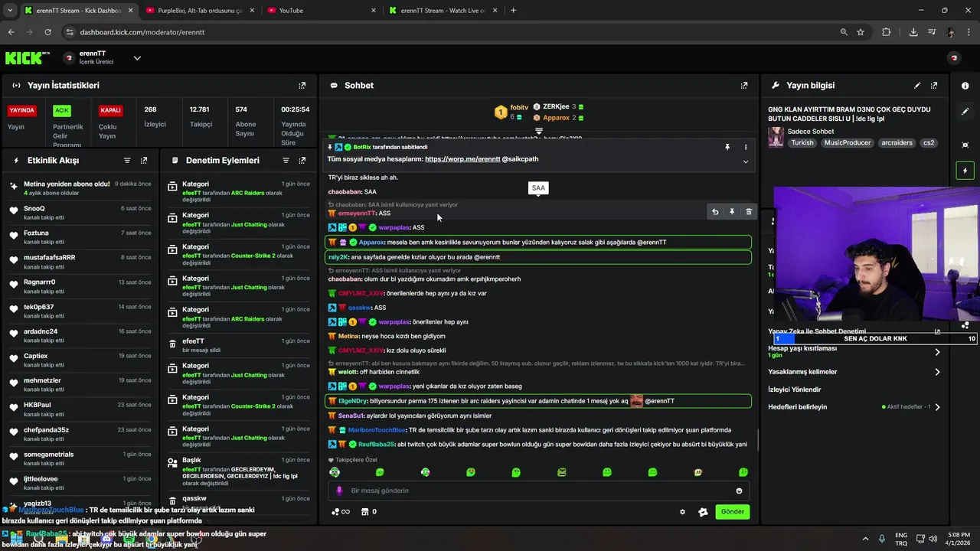
Task: Show hidden system tray icons
Action: (866, 538)
